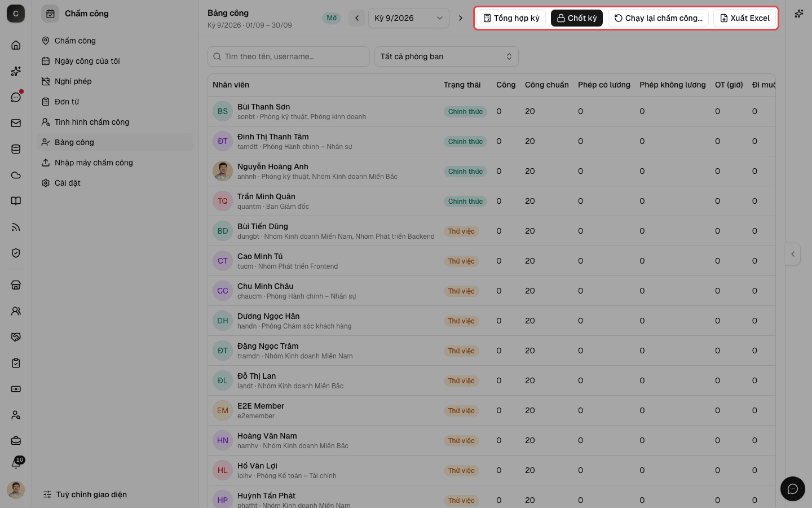The height and width of the screenshot is (508, 812).
Task: Open Ngày công của tôi menu item
Action: (115, 61)
